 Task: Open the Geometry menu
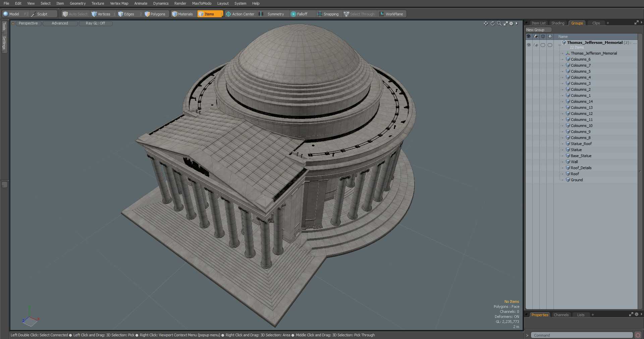coord(77,3)
